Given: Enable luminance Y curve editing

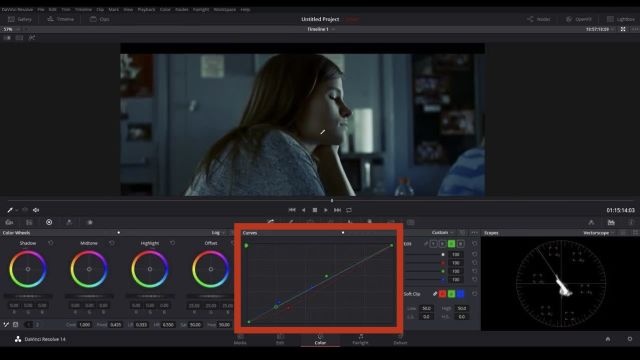Looking at the screenshot, I should pos(433,244).
